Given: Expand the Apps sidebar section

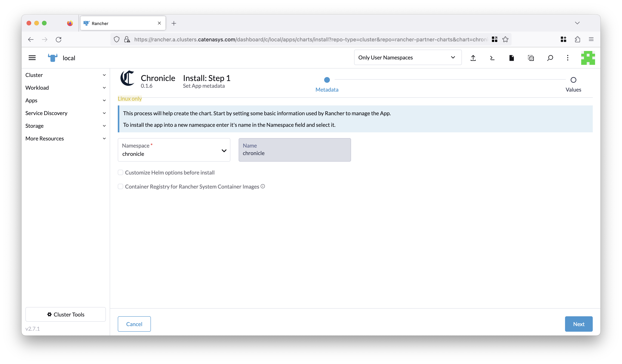Looking at the screenshot, I should click(66, 100).
